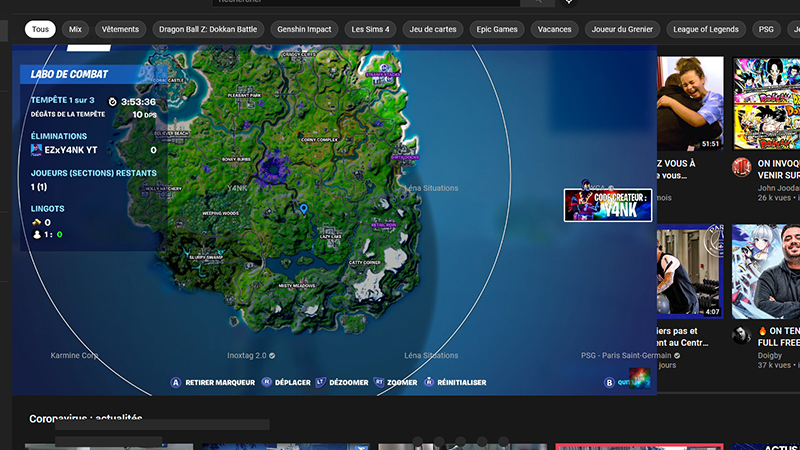Choose the Epic Games category chip
The image size is (800, 450).
(x=497, y=29)
